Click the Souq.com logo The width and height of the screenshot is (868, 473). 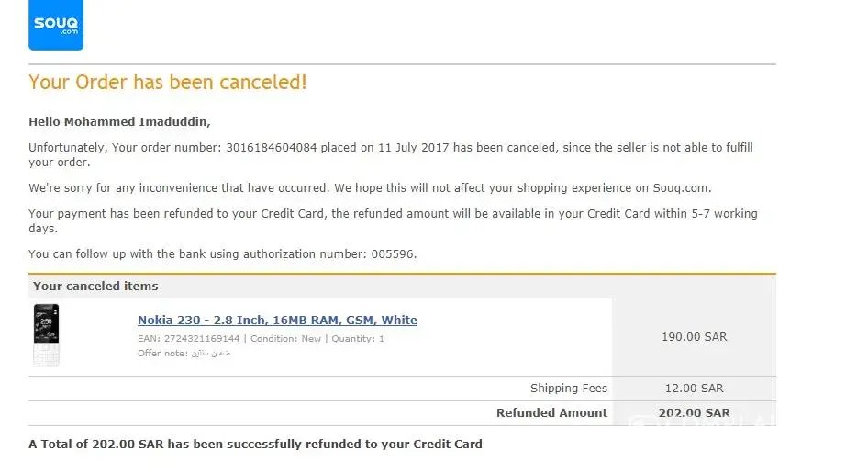pos(56,26)
